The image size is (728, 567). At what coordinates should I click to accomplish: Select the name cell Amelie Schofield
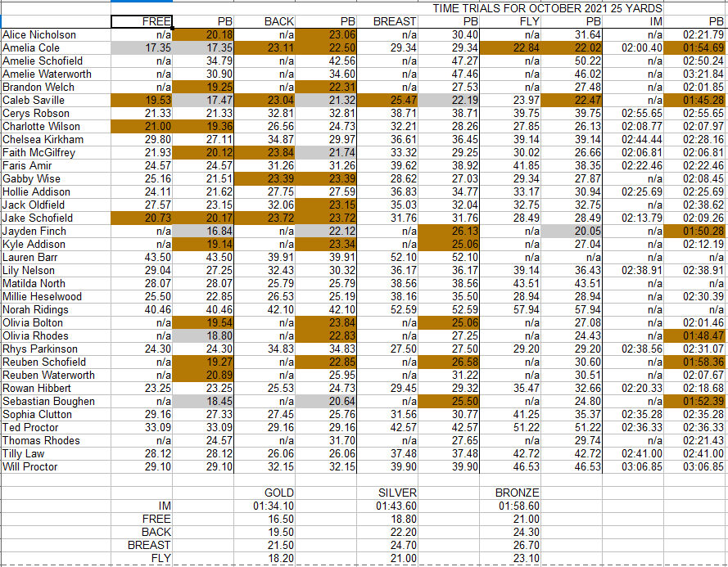[x=56, y=61]
